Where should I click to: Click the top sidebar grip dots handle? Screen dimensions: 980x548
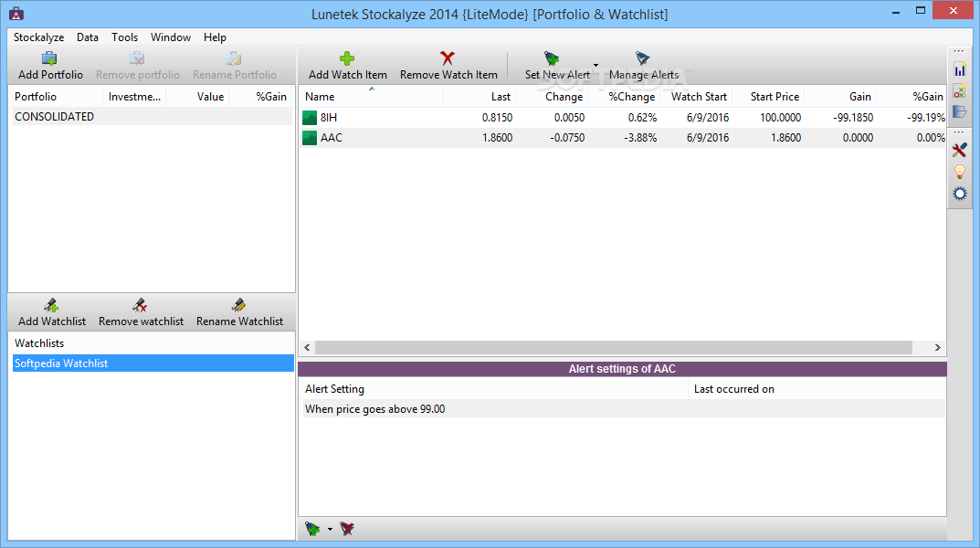959,52
